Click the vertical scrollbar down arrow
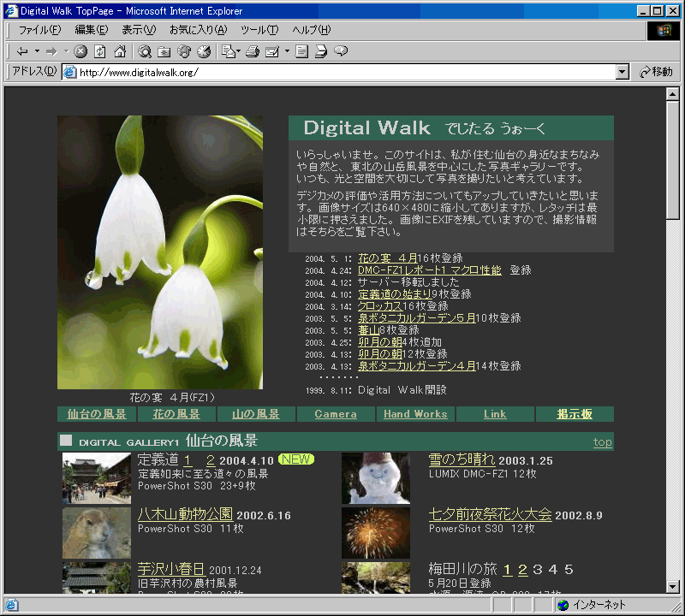685x616 pixels. [673, 586]
